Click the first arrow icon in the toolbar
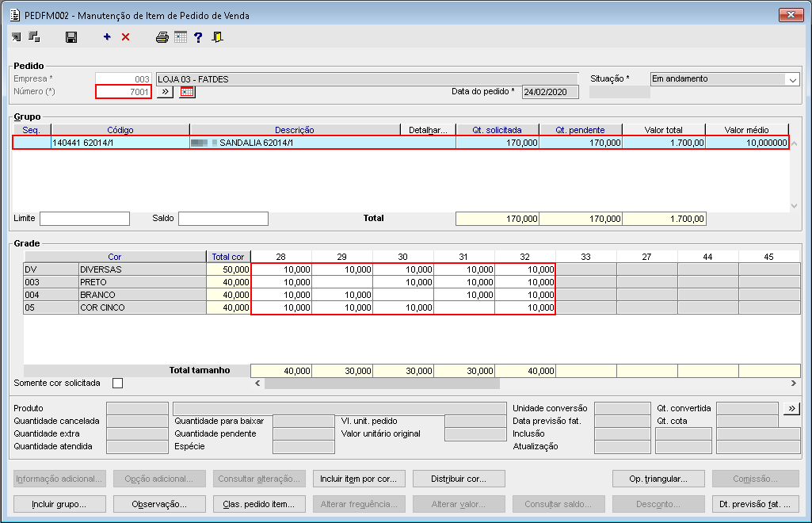 17,36
